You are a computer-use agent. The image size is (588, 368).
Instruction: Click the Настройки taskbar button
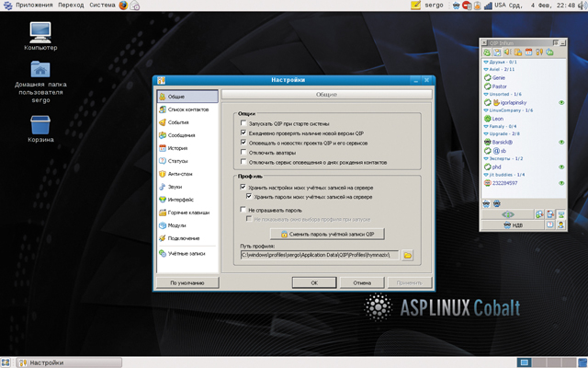coord(70,362)
